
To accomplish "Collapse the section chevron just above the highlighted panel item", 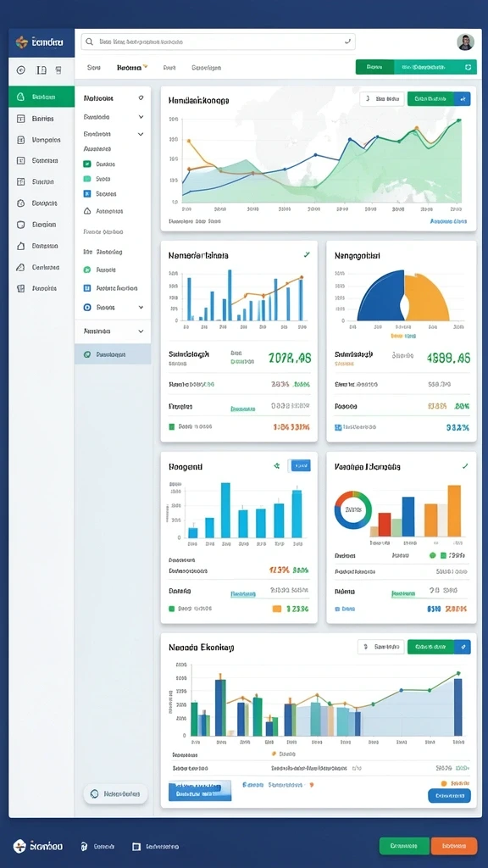I will coord(141,331).
